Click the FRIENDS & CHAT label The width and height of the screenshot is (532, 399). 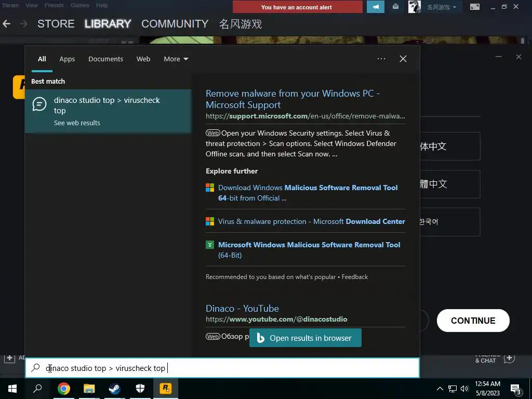pyautogui.click(x=488, y=358)
